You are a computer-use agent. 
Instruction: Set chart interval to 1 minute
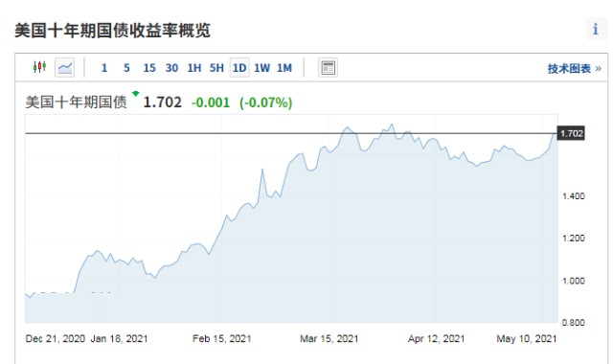point(104,68)
